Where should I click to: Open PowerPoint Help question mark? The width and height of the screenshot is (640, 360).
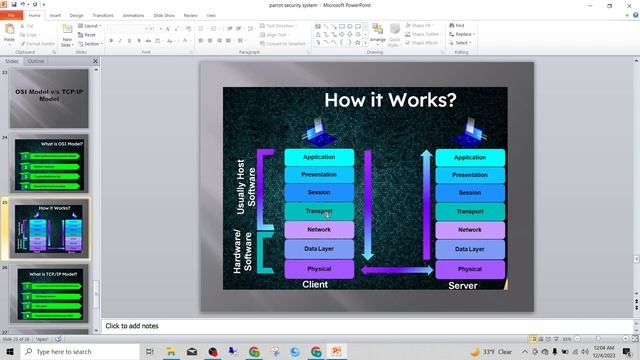636,15
